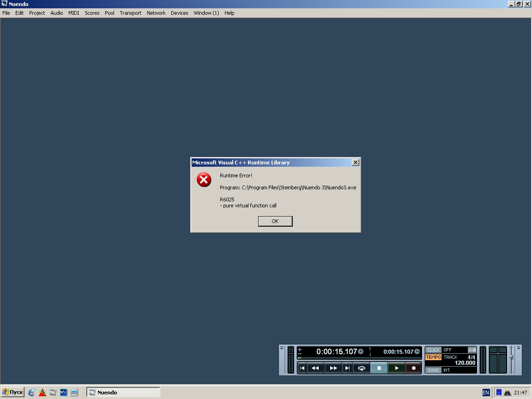Open the secondary time format clock icon
The width and height of the screenshot is (532, 399).
pos(417,351)
